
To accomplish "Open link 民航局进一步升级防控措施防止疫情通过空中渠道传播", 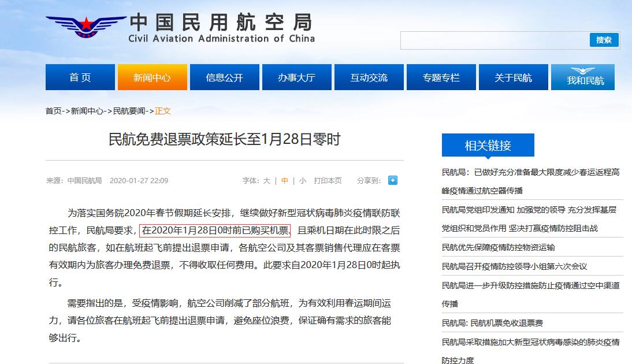I will tap(530, 294).
